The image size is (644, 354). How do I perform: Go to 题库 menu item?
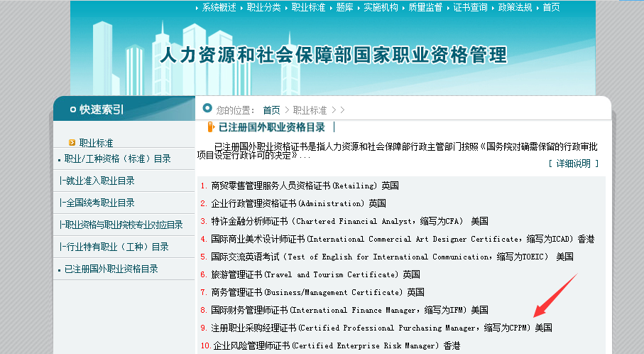[345, 7]
